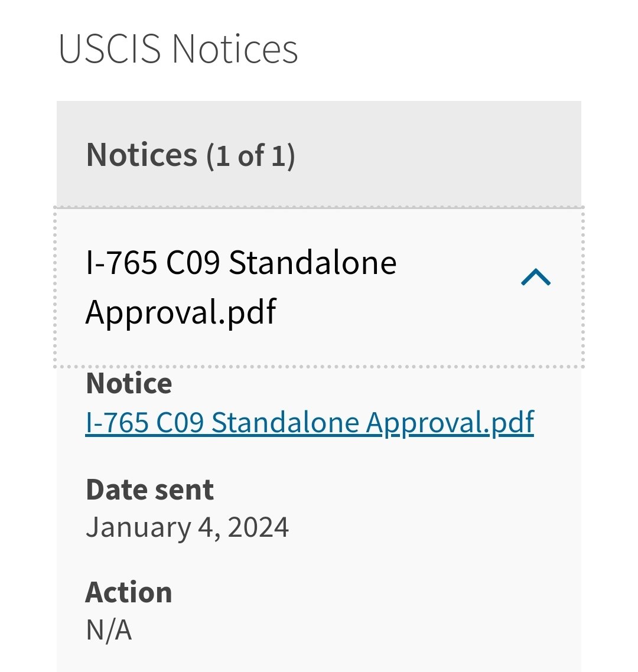Select the N/A action value

click(109, 630)
